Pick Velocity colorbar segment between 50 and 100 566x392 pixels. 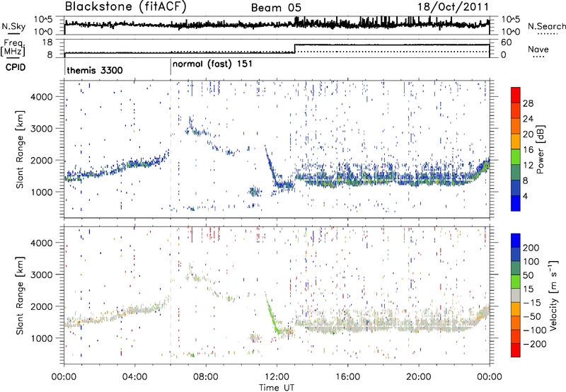[x=516, y=268]
